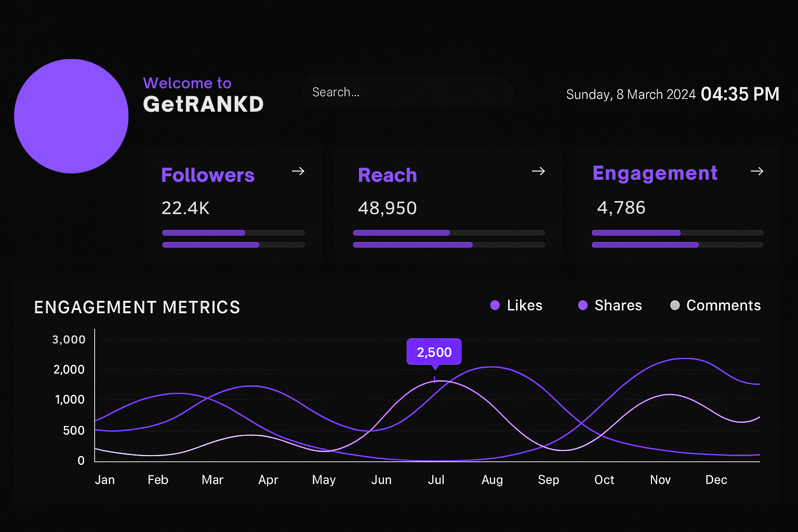Select the 2,500 chart tooltip marker
798x532 pixels.
point(434,352)
